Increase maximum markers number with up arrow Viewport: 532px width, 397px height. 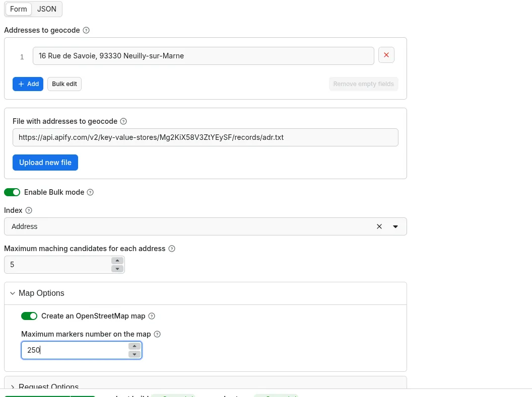[134, 346]
